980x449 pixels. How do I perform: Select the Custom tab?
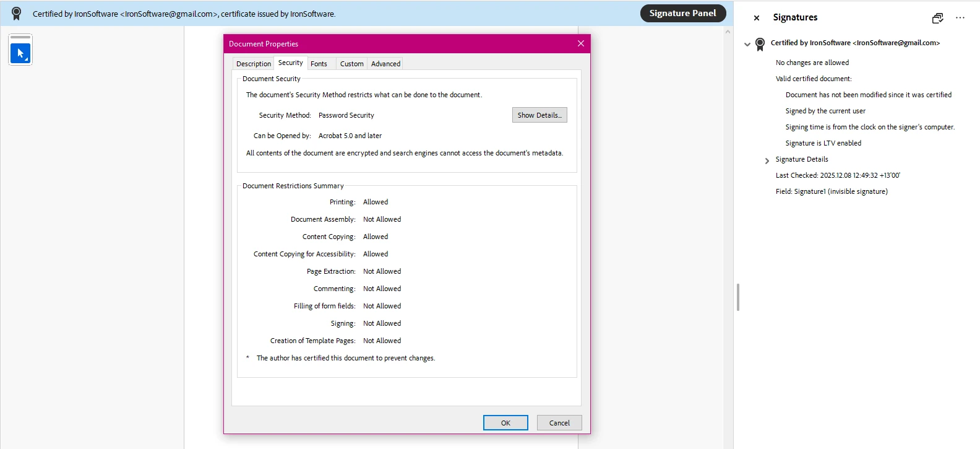[351, 64]
